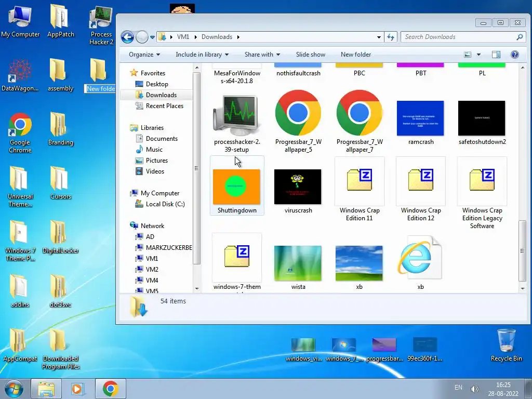The image size is (532, 399).
Task: Open the Organize menu
Action: pos(144,55)
